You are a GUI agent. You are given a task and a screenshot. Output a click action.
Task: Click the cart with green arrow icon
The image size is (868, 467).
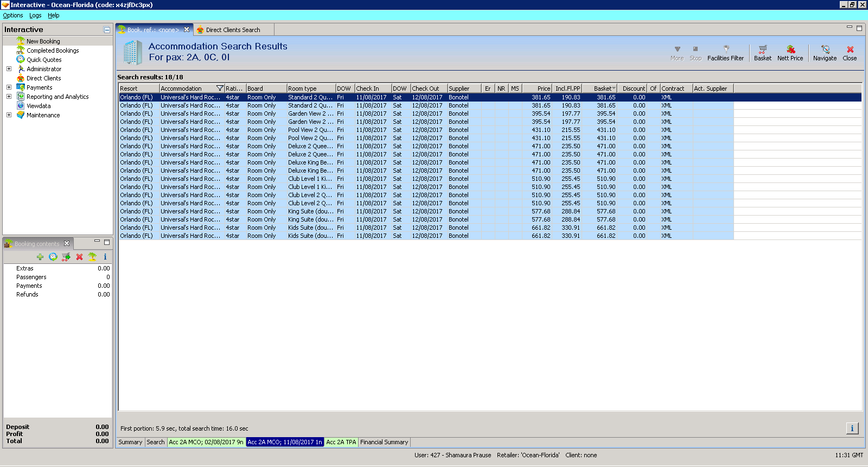click(66, 257)
